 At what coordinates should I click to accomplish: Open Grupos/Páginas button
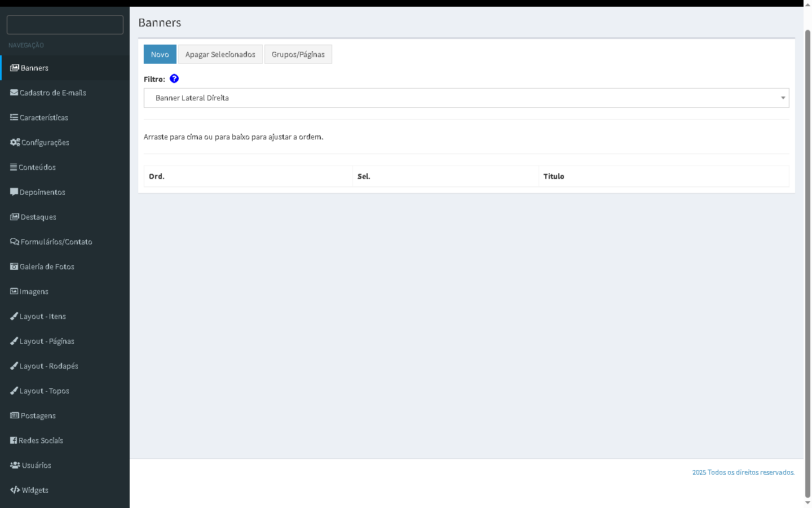[298, 54]
